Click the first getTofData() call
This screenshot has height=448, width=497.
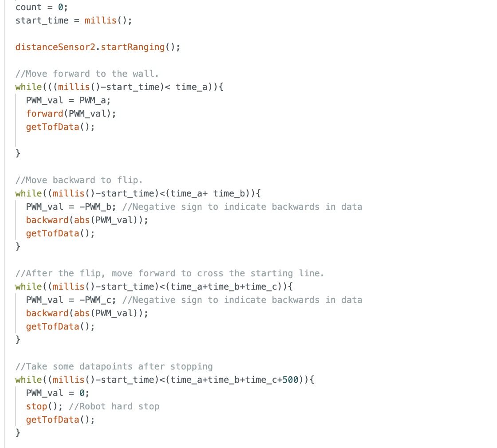(x=60, y=127)
